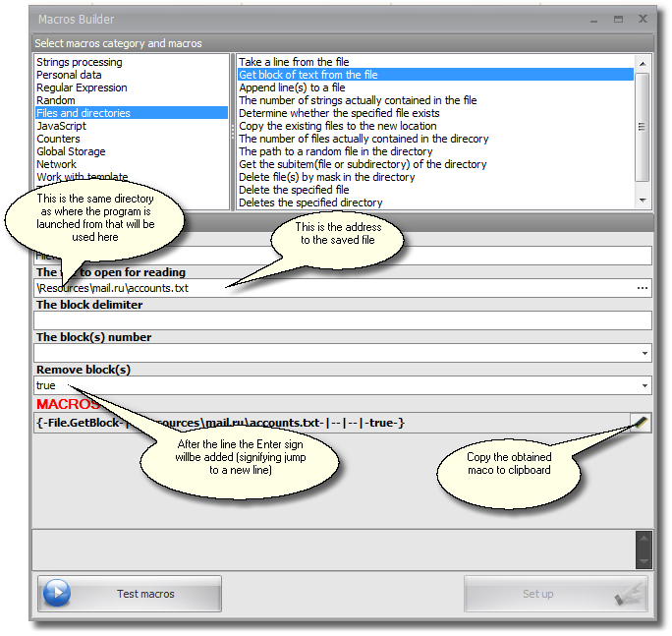Pick 'Append line(s) to a file' macro

(292, 87)
